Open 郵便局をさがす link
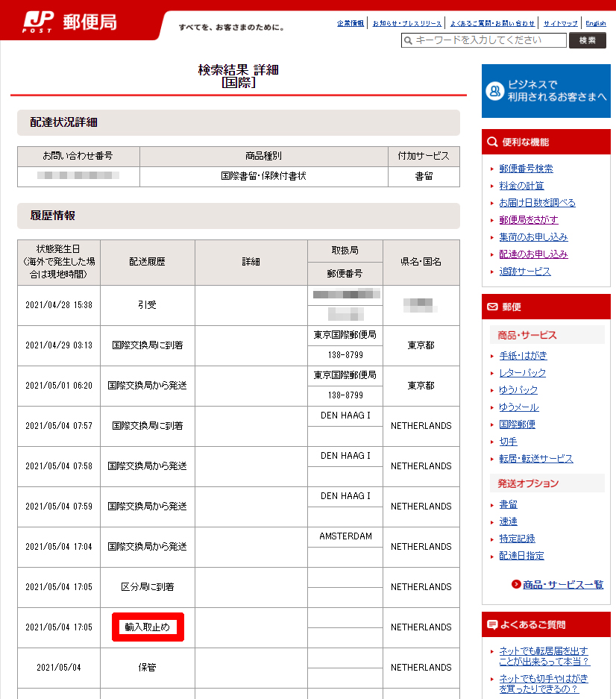The image size is (616, 699). 529,220
